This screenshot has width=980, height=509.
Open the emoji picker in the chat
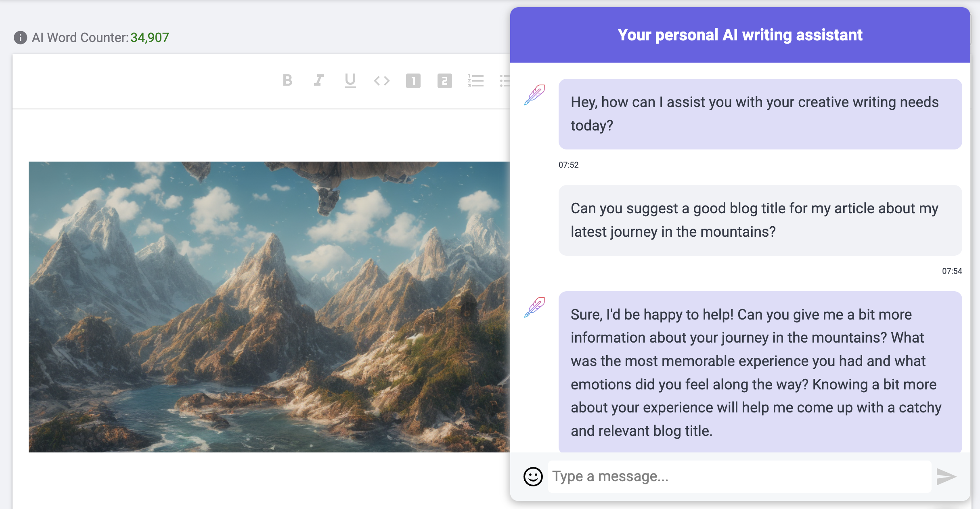532,476
